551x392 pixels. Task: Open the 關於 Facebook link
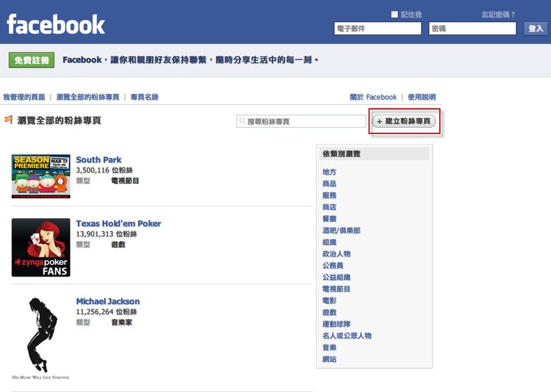[x=373, y=97]
